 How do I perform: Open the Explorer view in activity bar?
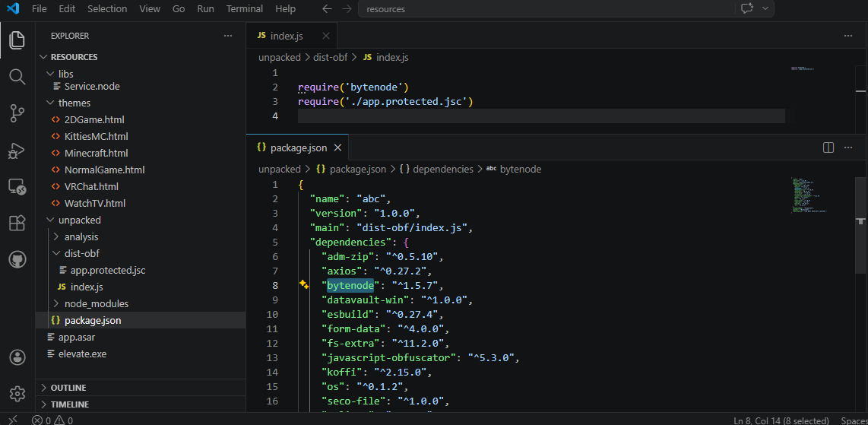[17, 40]
